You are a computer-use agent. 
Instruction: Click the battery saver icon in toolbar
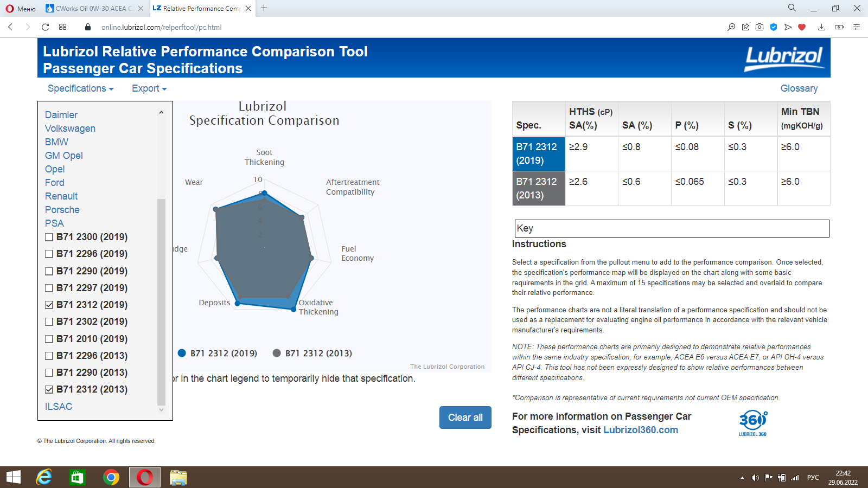(839, 27)
